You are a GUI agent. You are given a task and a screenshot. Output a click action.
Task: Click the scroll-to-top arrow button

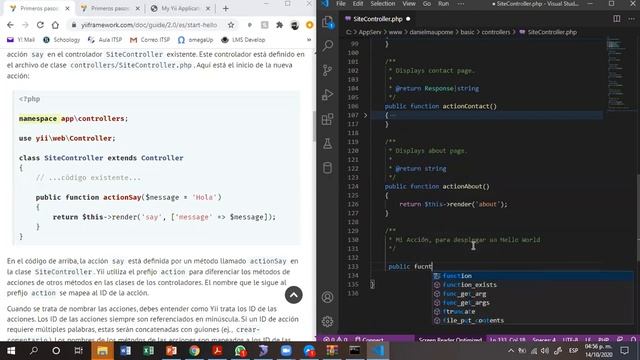pos(293,295)
